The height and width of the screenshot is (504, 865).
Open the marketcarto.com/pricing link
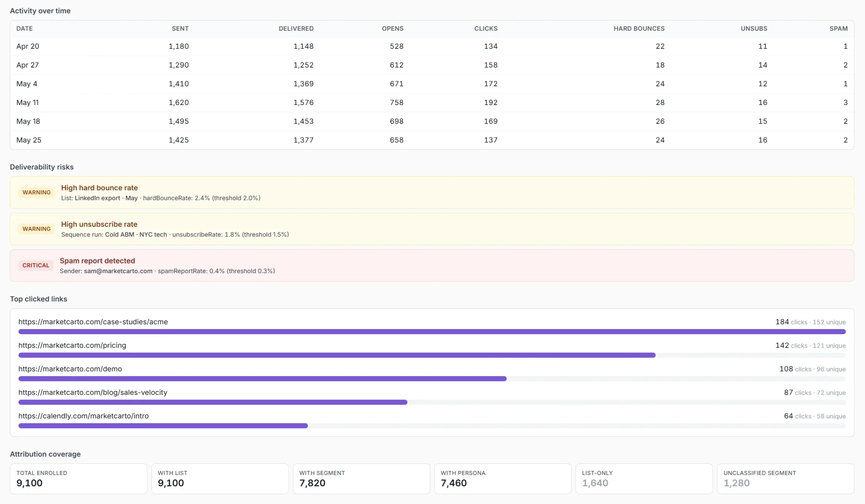point(72,346)
